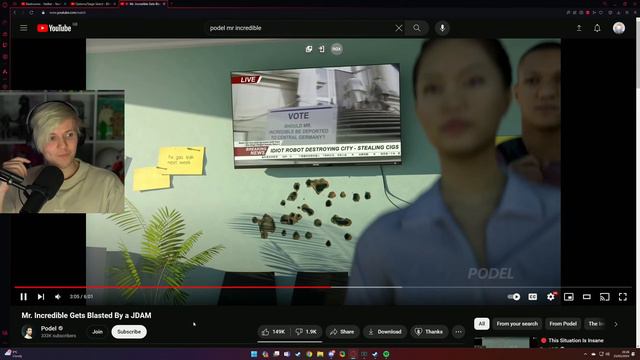Toggle theater mode
Viewport: 640px width, 360px height.
click(587, 297)
